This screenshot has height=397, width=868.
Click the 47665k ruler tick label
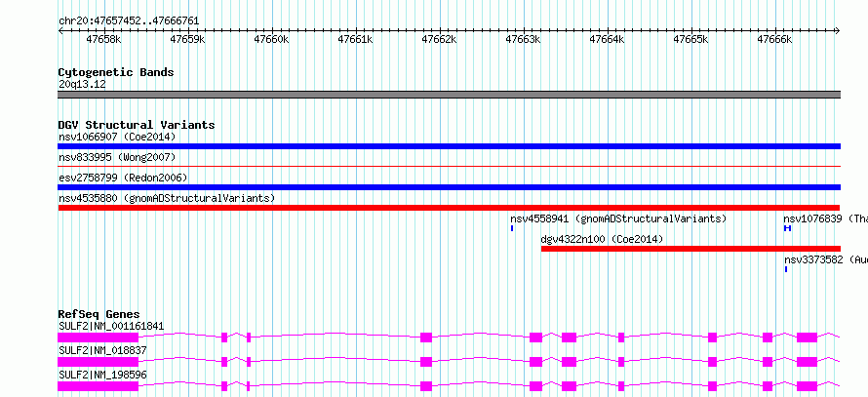(691, 40)
